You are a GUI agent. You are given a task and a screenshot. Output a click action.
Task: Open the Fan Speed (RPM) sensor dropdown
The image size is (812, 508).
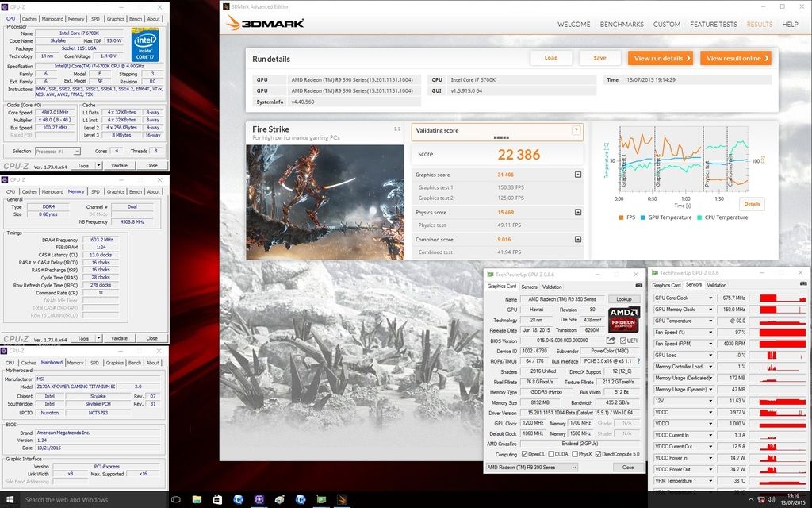click(x=710, y=344)
